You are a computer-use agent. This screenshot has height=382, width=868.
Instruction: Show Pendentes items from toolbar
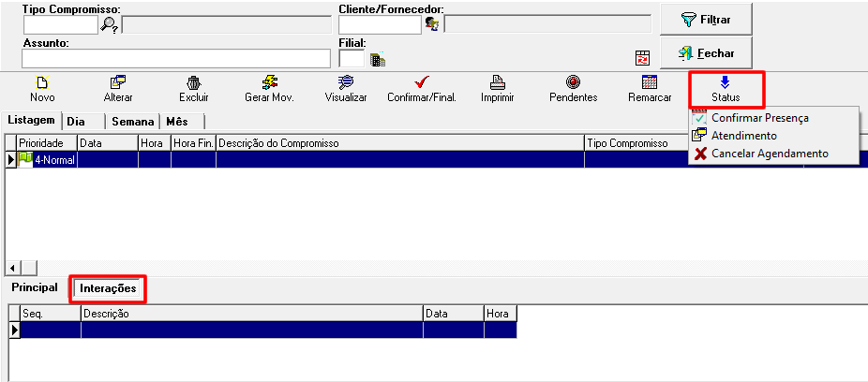[573, 82]
